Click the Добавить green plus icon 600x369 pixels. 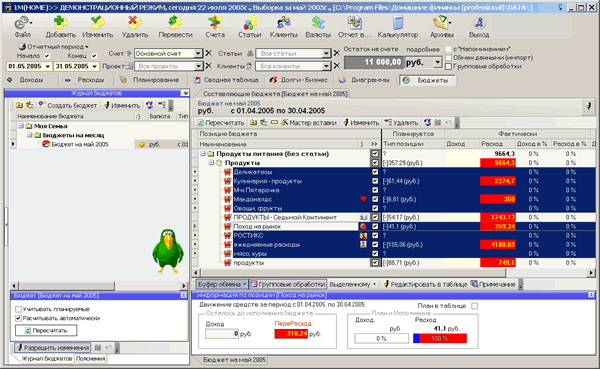[x=60, y=23]
